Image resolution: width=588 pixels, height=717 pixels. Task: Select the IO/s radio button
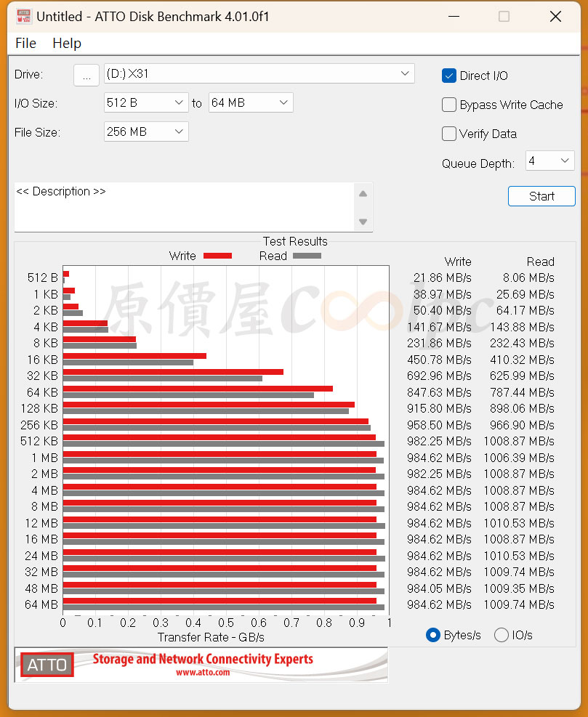pos(502,635)
